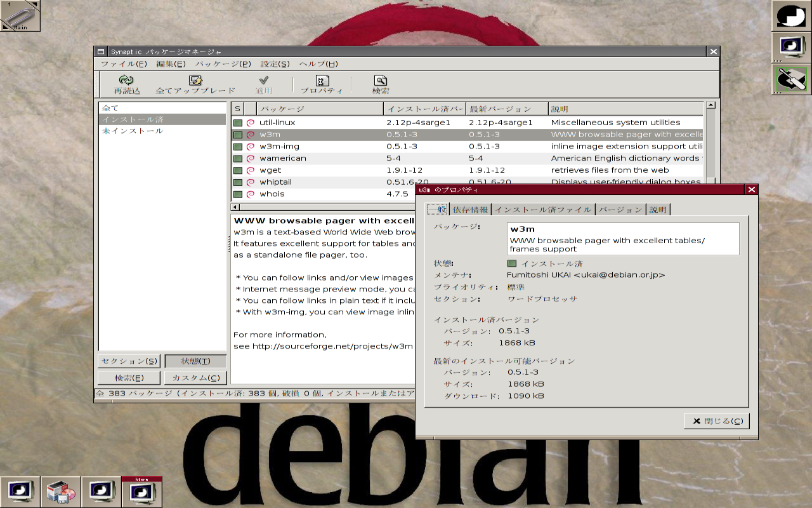Click the third monitor icon in bottom dock
Viewport: 812px width, 508px height.
click(x=101, y=492)
